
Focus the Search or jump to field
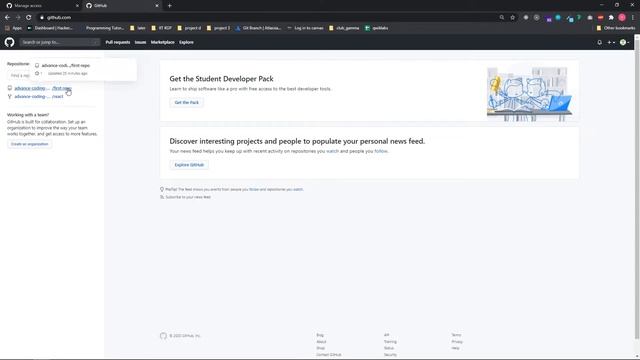click(x=60, y=42)
